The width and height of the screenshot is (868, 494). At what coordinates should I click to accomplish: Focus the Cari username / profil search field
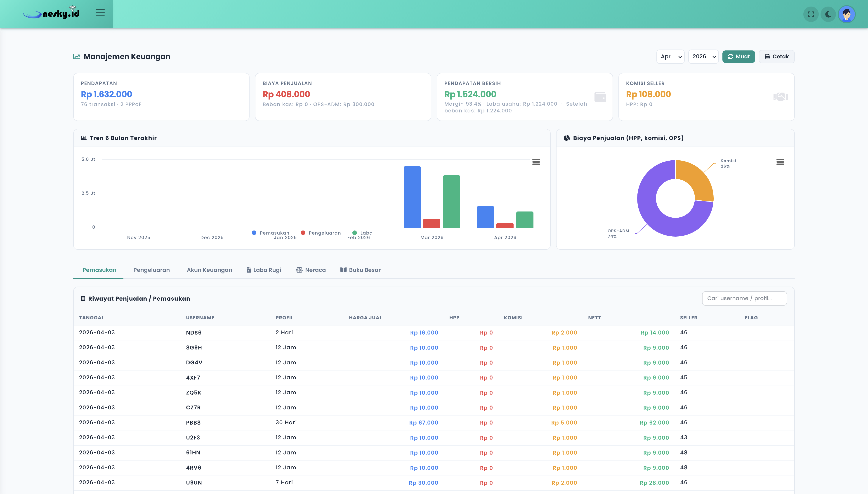744,298
